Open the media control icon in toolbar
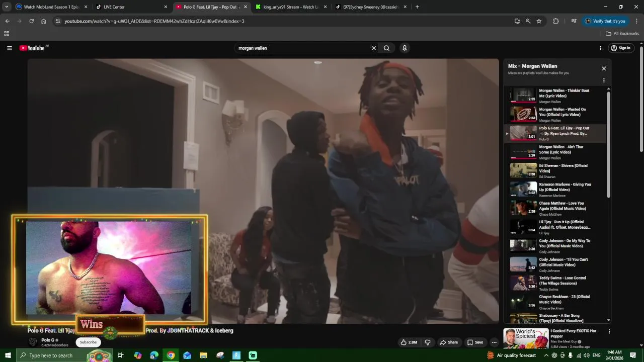The height and width of the screenshot is (362, 644). click(574, 21)
